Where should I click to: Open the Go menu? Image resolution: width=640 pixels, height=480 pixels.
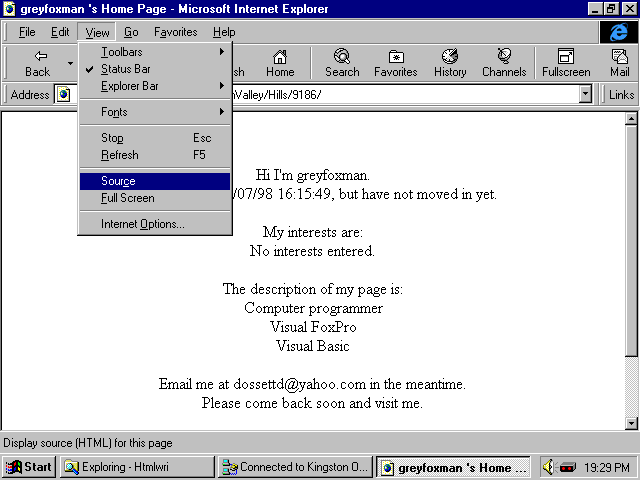coord(131,32)
